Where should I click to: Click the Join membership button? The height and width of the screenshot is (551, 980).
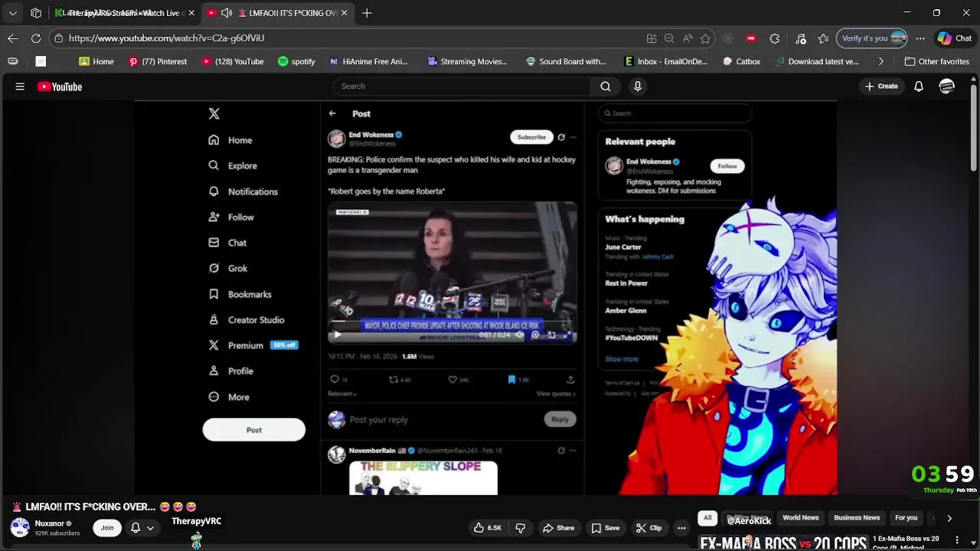tap(107, 528)
